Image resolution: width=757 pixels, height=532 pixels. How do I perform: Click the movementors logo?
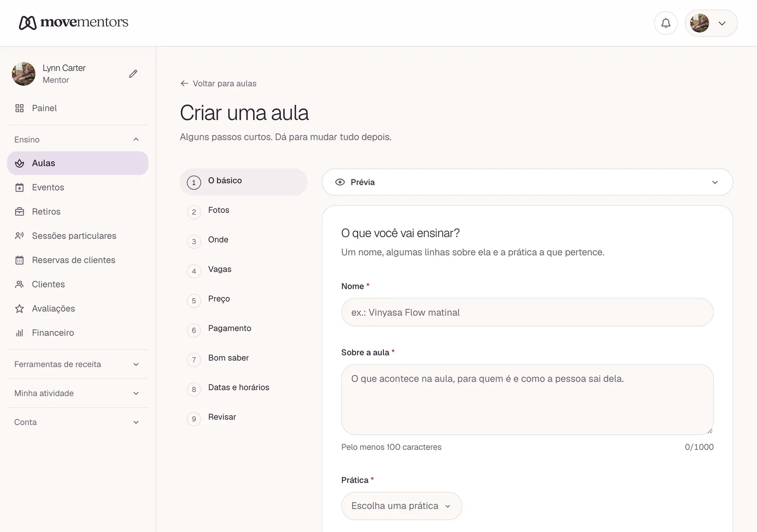point(74,22)
